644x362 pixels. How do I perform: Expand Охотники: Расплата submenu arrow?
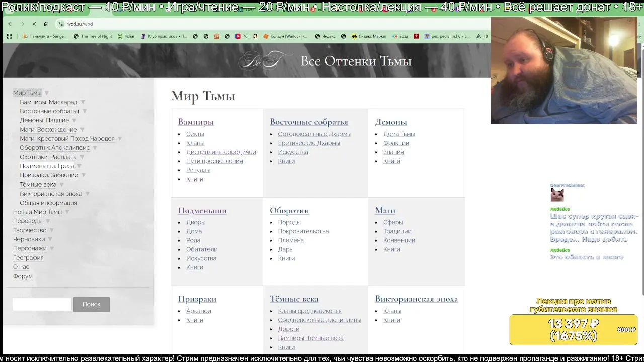[82, 157]
